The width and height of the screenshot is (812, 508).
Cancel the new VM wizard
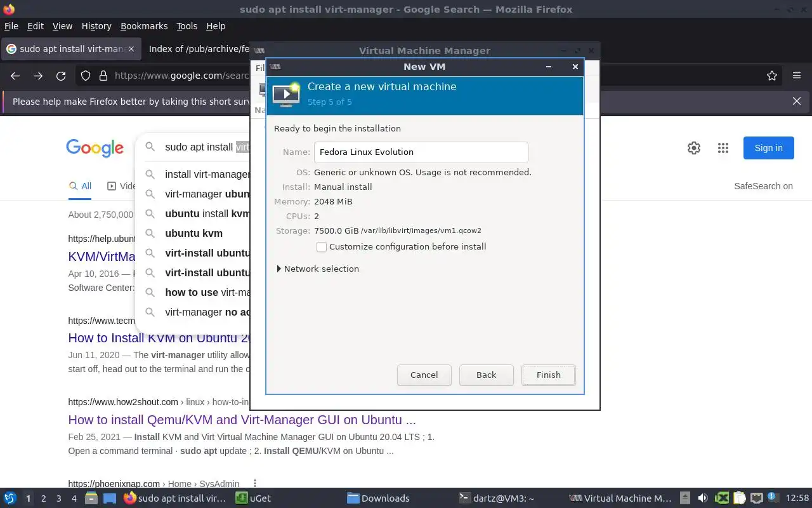424,375
